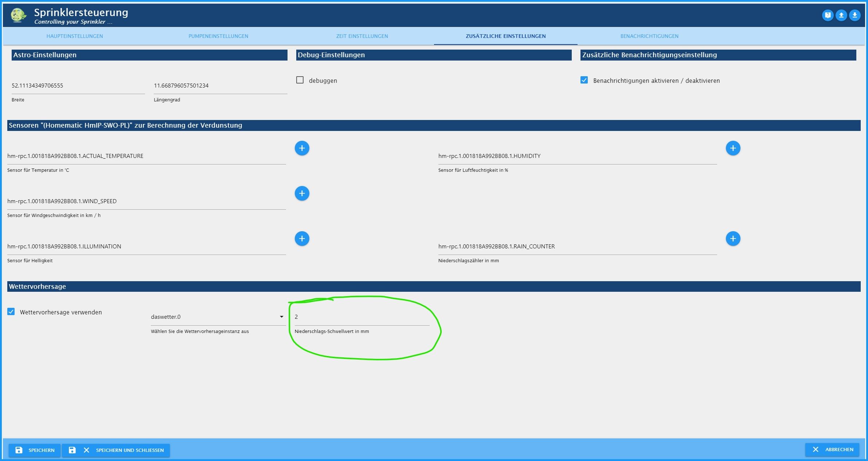This screenshot has width=868, height=461.
Task: Enable the debuggen checkbox
Action: (300, 80)
